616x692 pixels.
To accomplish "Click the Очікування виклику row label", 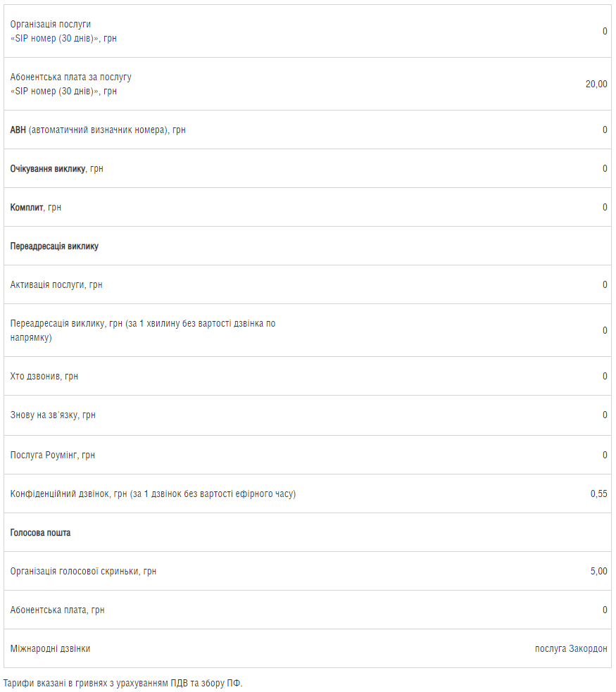I will tap(56, 168).
